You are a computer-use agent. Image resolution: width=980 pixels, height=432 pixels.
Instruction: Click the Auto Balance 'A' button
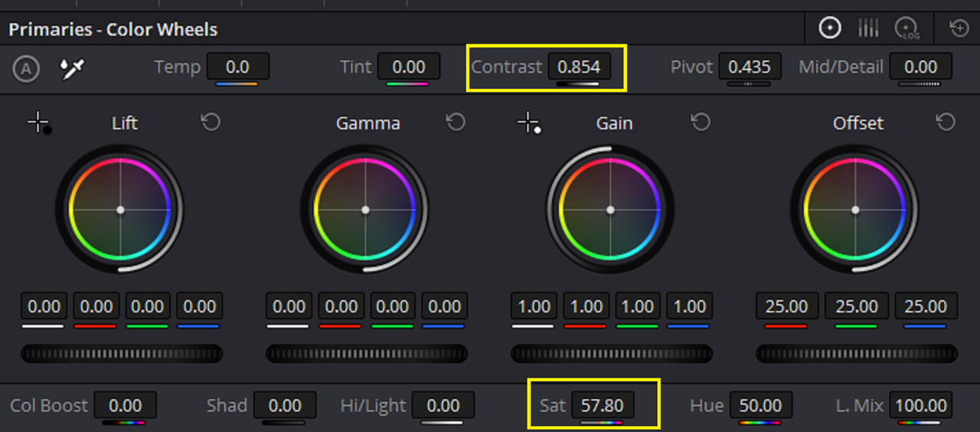point(26,69)
